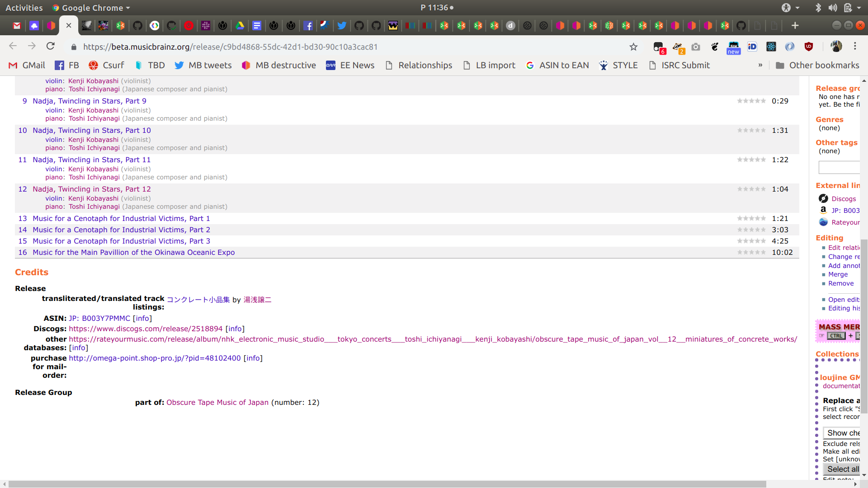
Task: Click the Kenji Kobayashi link on track 10
Action: pyautogui.click(x=93, y=140)
